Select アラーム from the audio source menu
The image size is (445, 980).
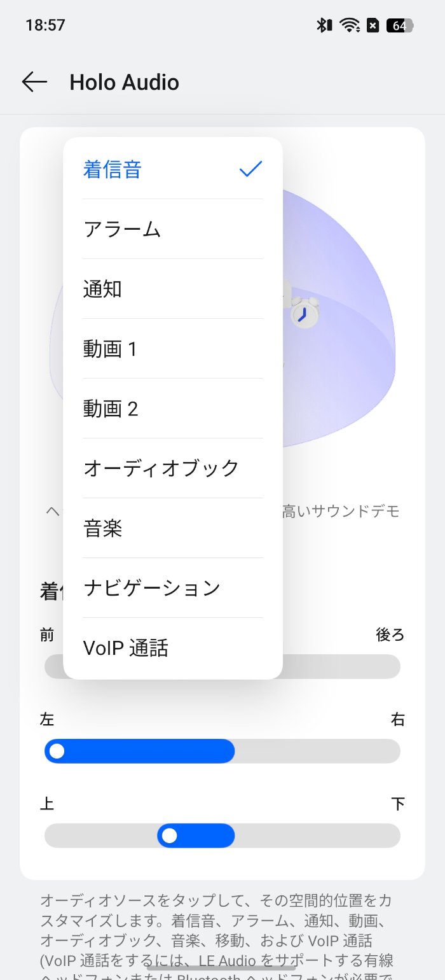tap(173, 229)
